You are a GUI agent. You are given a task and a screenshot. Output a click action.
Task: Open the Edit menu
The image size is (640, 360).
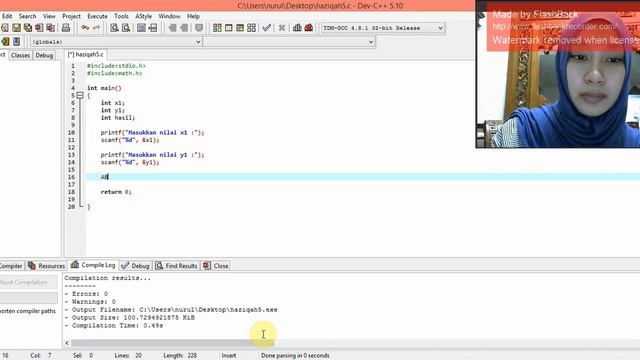7,16
